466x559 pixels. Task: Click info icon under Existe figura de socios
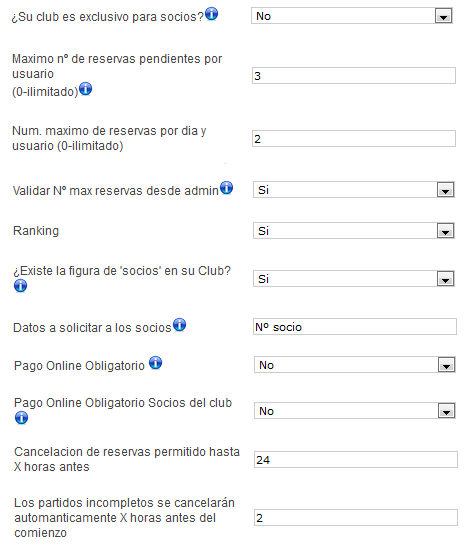[x=20, y=286]
